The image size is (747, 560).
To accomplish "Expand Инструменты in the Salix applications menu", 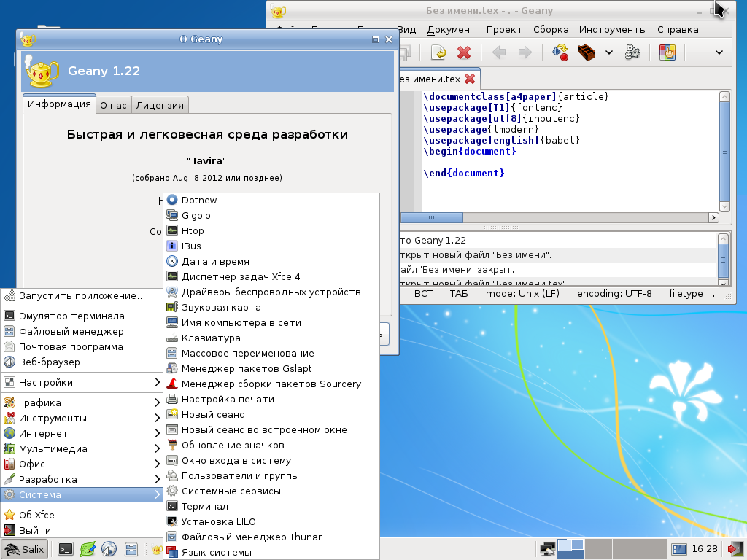I will click(x=82, y=418).
